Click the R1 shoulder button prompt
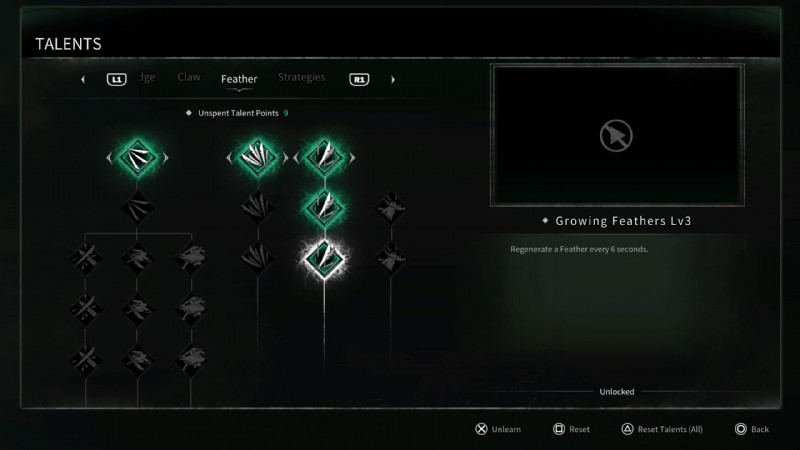Viewport: 800px width, 450px height. 359,80
